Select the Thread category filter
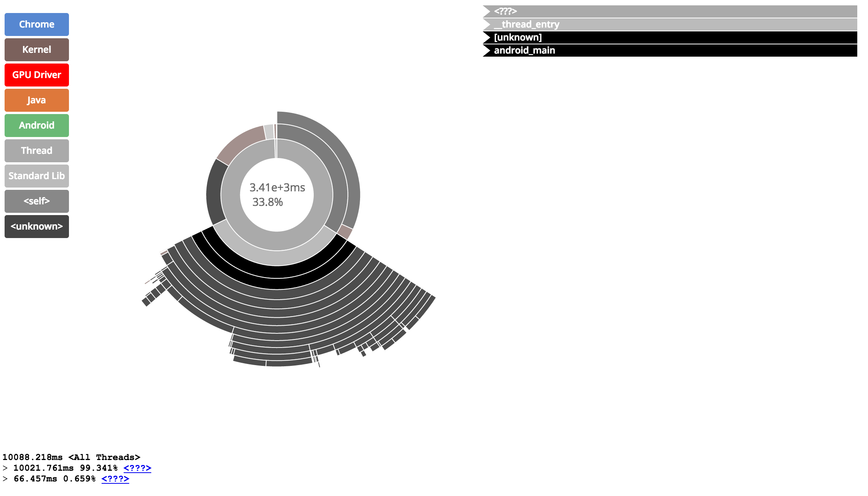 coord(37,150)
